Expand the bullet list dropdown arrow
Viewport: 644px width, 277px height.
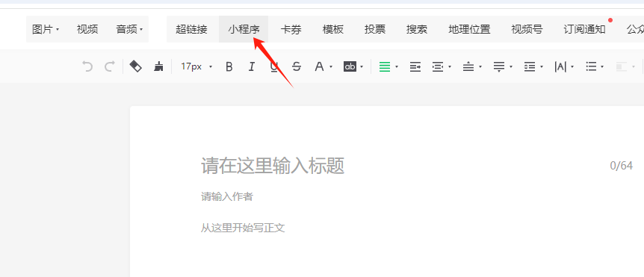tap(602, 66)
